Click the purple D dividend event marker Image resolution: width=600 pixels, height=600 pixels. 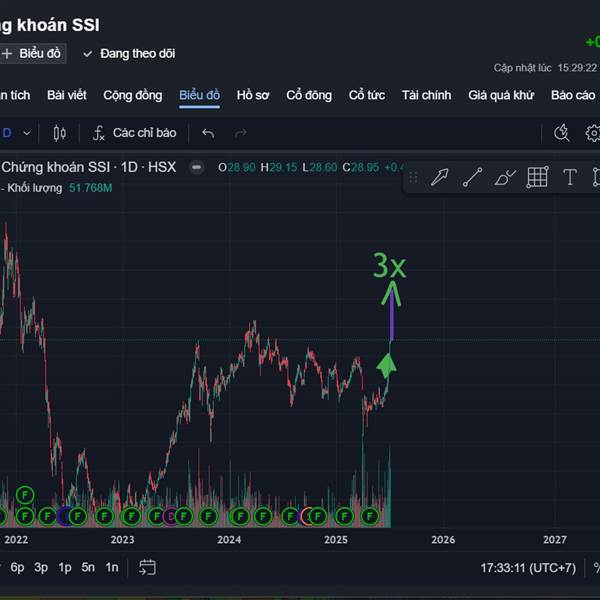[x=171, y=517]
